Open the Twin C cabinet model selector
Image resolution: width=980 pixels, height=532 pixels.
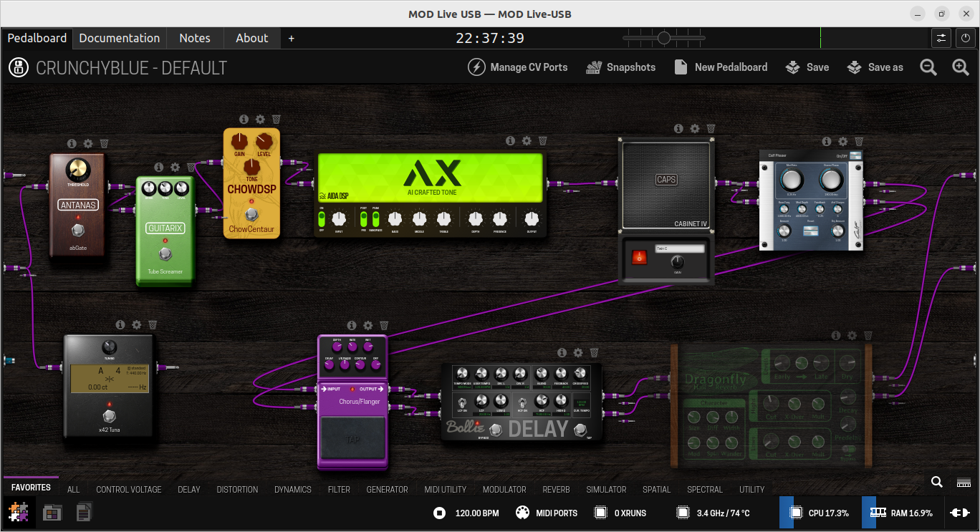[x=679, y=248]
